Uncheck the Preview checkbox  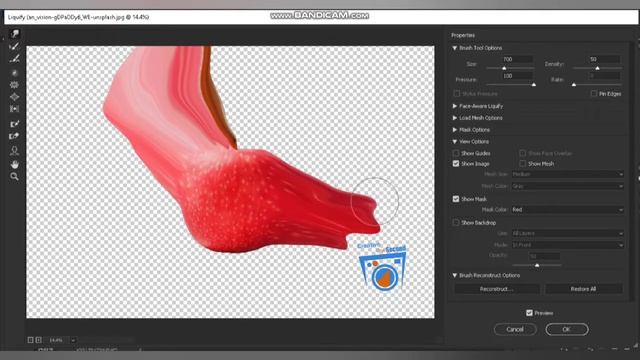(x=529, y=313)
